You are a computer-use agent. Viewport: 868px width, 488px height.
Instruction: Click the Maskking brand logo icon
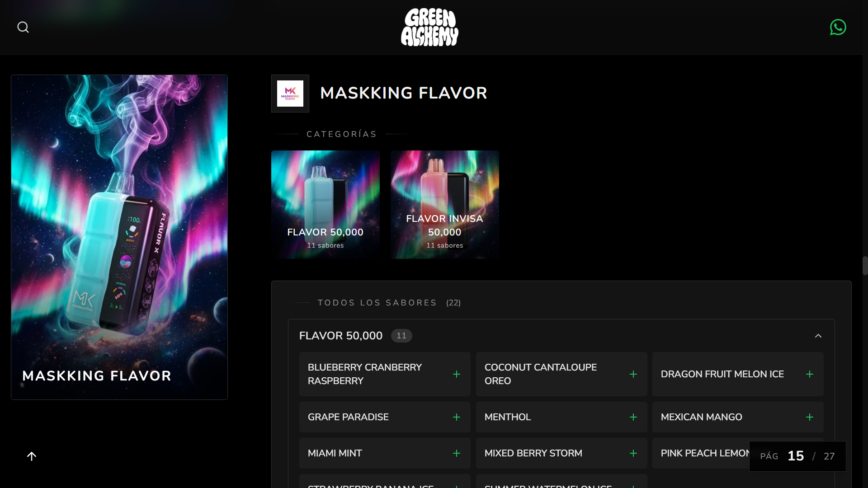point(290,94)
